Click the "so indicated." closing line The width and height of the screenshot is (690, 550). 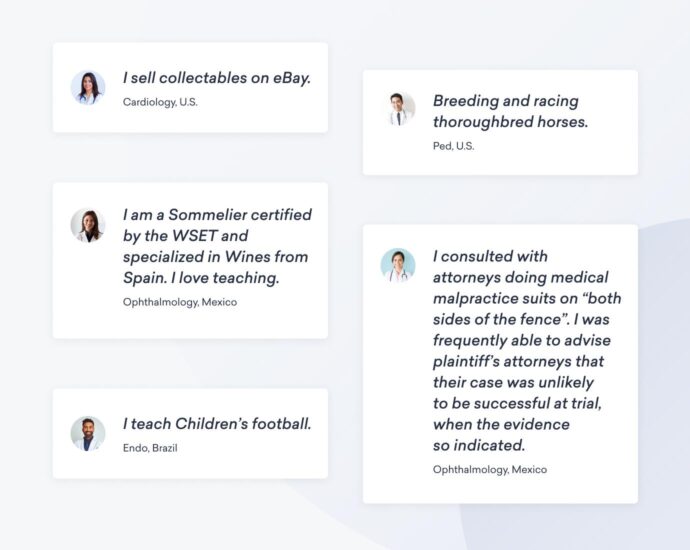click(x=479, y=445)
